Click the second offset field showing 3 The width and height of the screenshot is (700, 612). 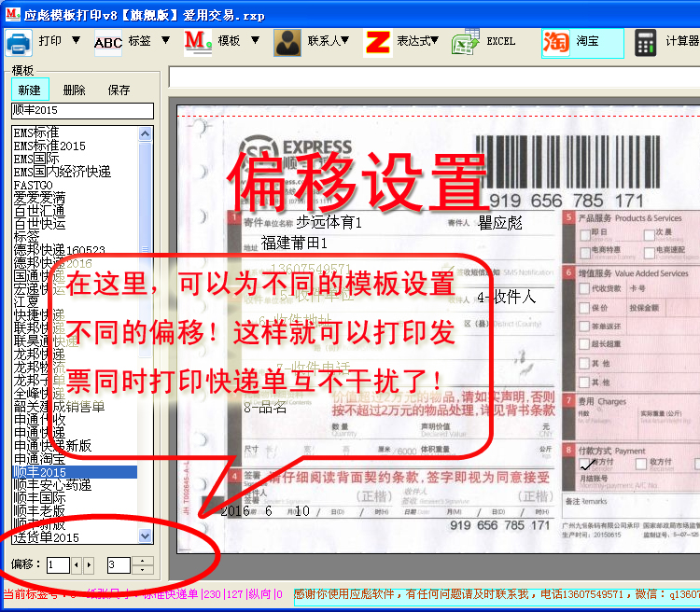point(119,565)
